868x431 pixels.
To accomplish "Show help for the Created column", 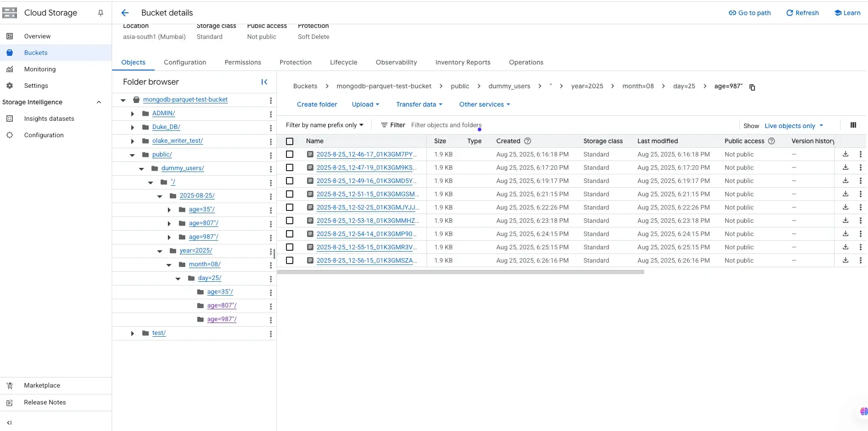I will [528, 141].
